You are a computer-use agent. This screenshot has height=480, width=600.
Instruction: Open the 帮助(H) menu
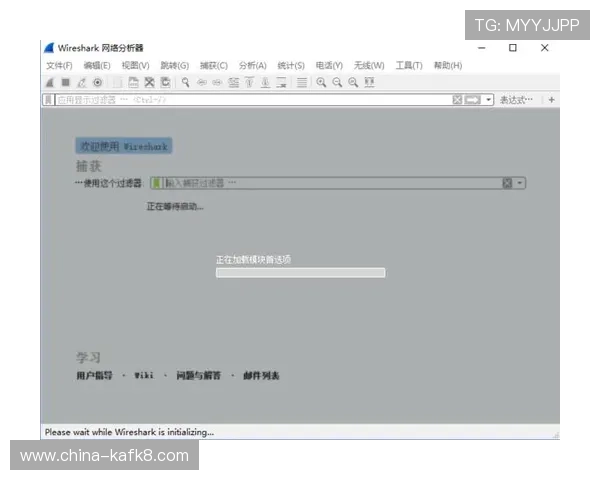[x=448, y=65]
